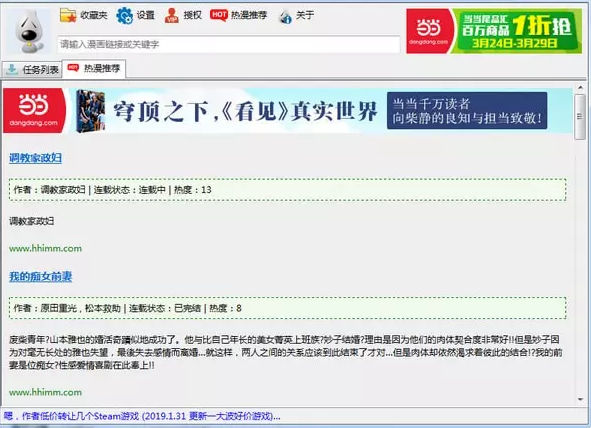591x428 pixels.
Task: Open the 调教家政妇 title link
Action: (35, 158)
